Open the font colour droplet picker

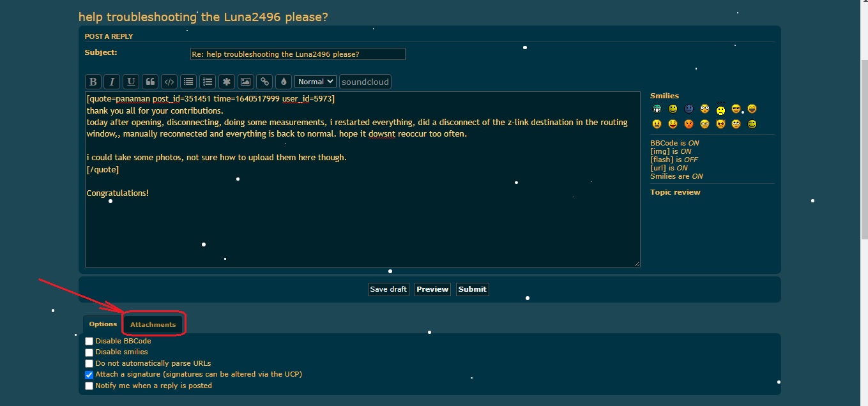point(284,82)
